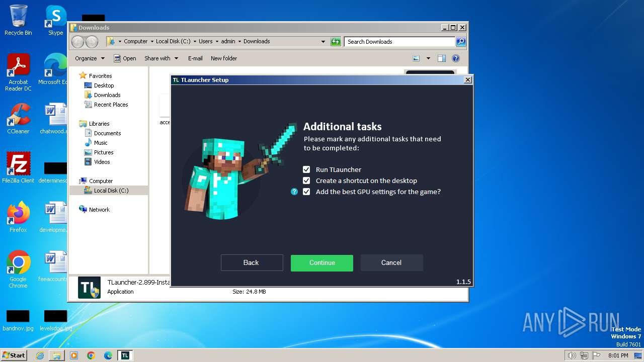
Task: Open Recycle Bin desktop icon
Action: point(18,20)
